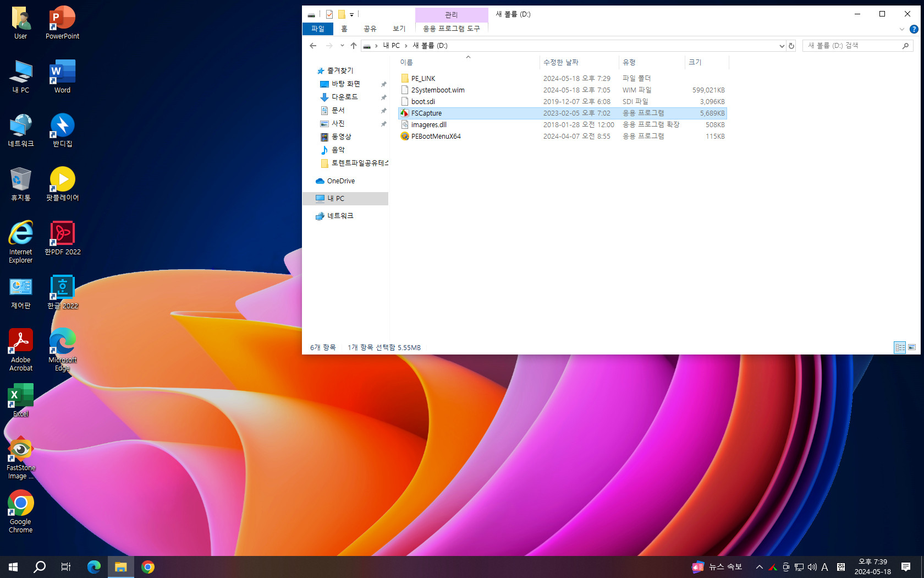Viewport: 924px width, 578px height.
Task: Open the 팟플레이어 desktop icon
Action: pos(62,184)
